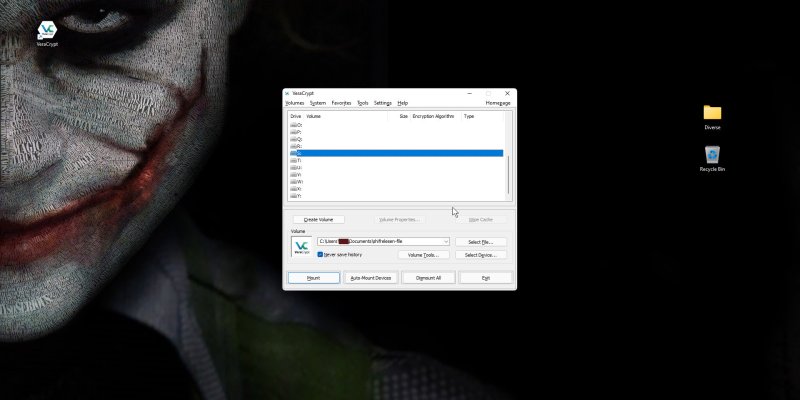The width and height of the screenshot is (800, 400).
Task: Open the Diverse folder on desktop
Action: point(712,113)
